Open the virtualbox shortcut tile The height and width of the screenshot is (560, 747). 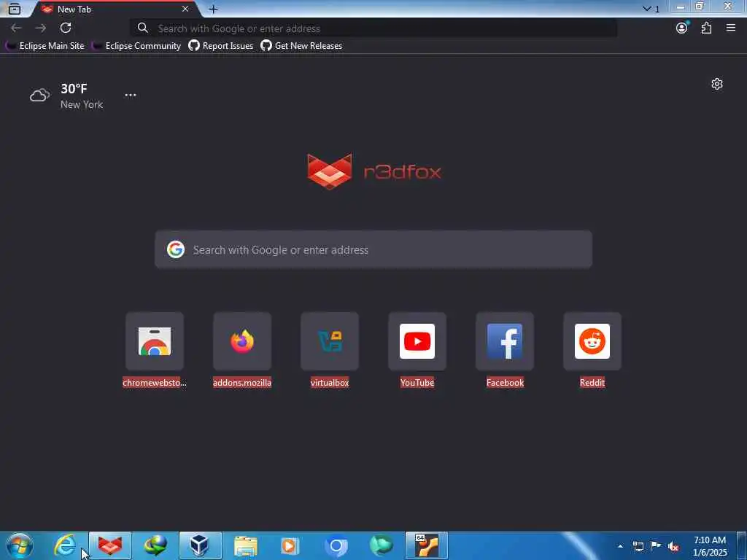[x=330, y=341]
